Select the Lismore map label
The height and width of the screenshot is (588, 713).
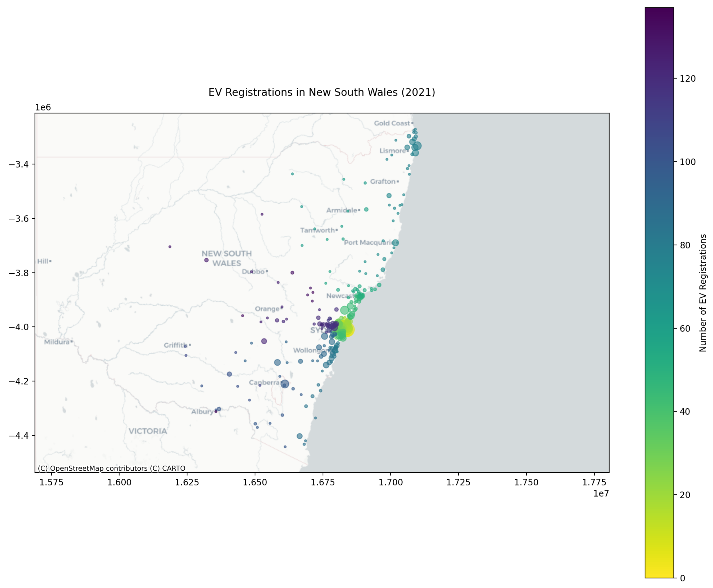pos(392,150)
